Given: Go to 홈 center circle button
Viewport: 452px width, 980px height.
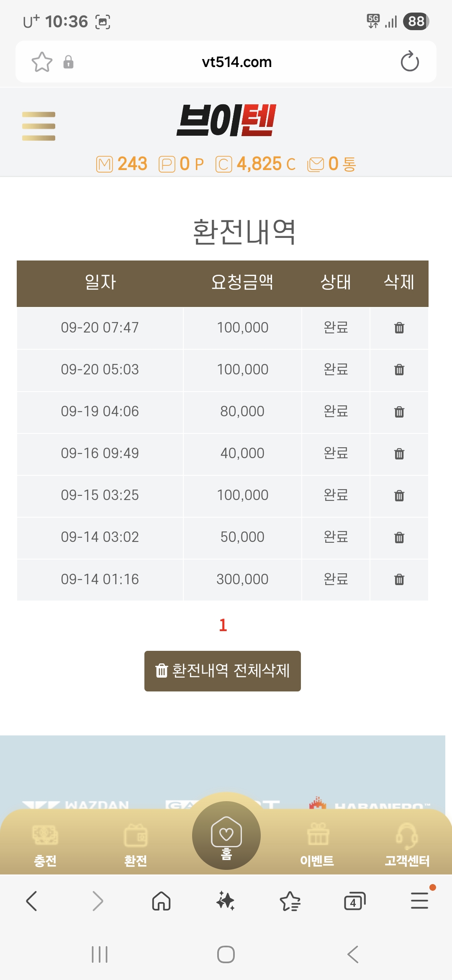Looking at the screenshot, I should click(226, 836).
